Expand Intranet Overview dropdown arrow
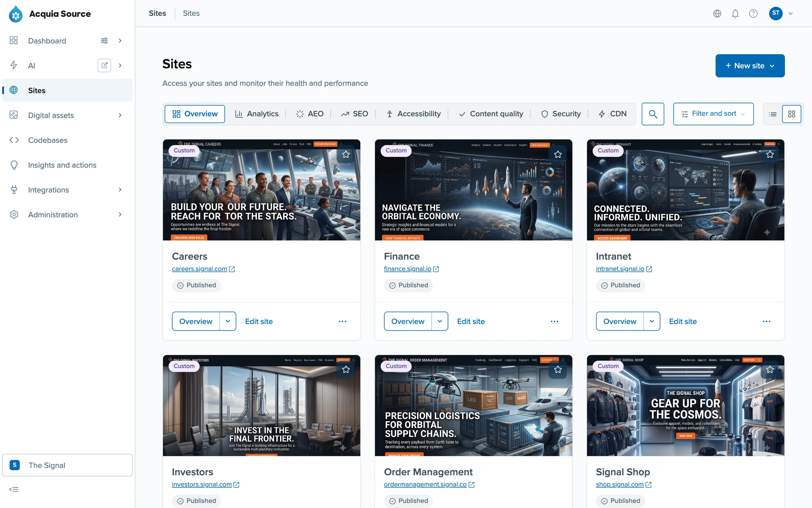Viewport: 812px width, 508px height. [x=652, y=321]
